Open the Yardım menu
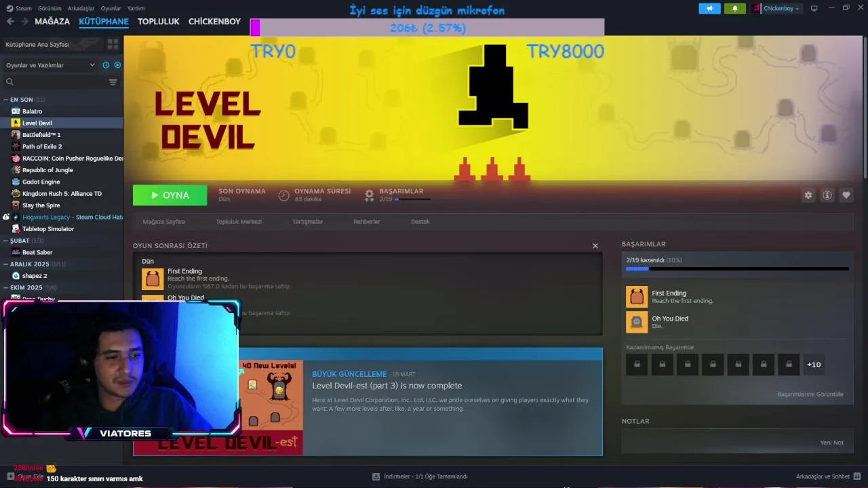Image resolution: width=868 pixels, height=488 pixels. click(136, 8)
